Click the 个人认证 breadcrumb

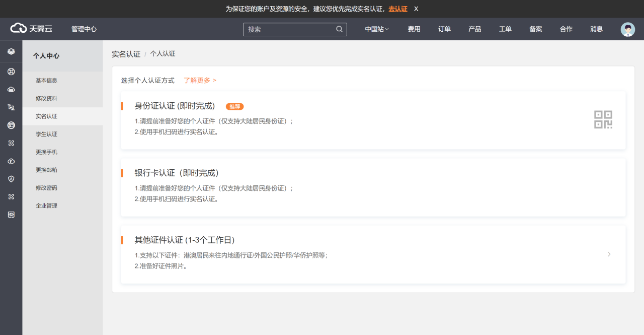[x=163, y=53]
